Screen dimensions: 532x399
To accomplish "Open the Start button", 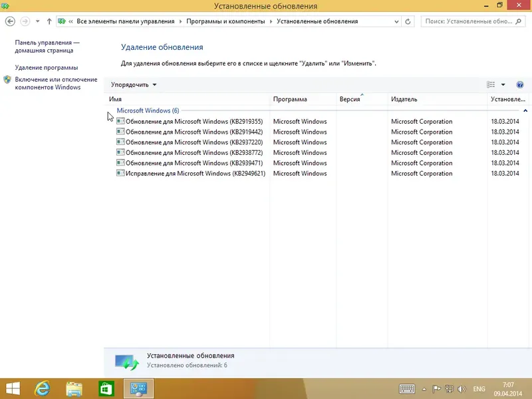I will (13, 389).
